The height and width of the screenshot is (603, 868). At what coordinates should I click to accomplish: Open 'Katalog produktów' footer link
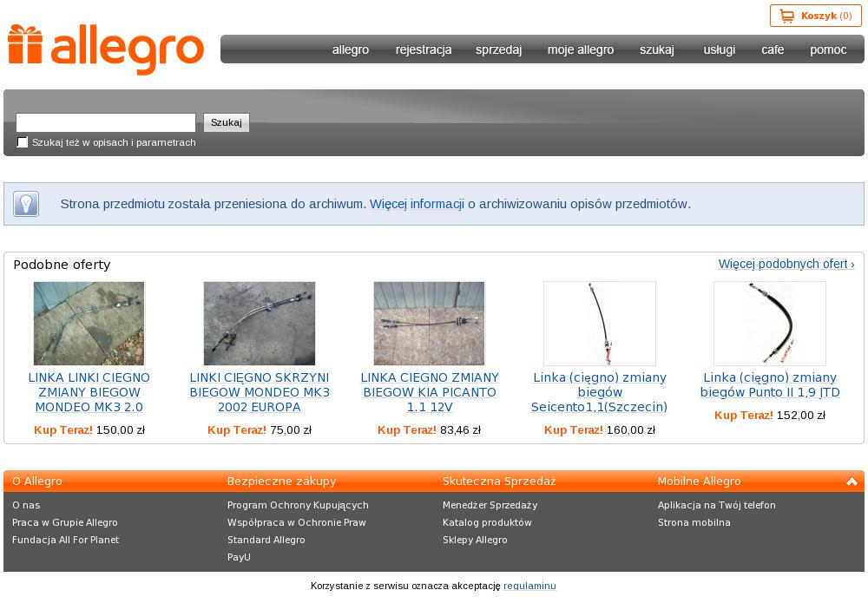pyautogui.click(x=487, y=522)
